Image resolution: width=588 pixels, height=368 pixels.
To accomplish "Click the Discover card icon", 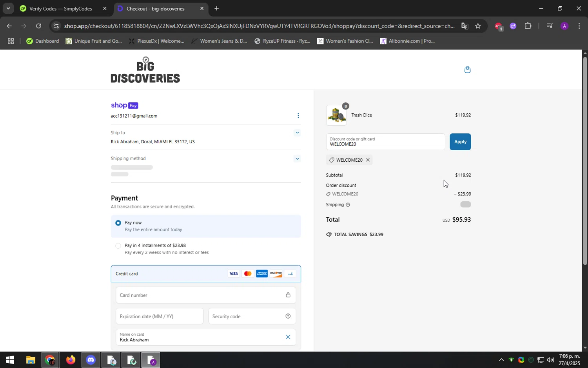I will click(276, 274).
